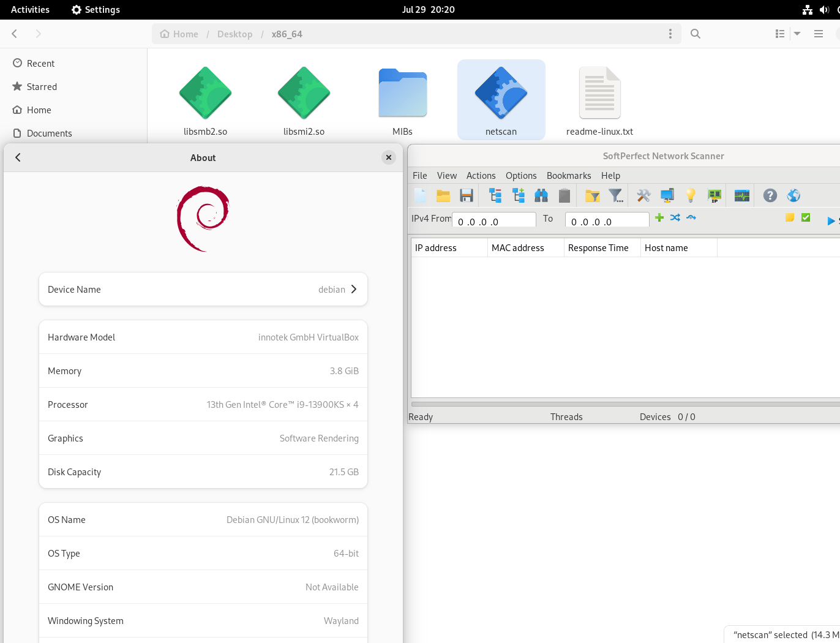
Task: Open the Options menu
Action: [521, 176]
